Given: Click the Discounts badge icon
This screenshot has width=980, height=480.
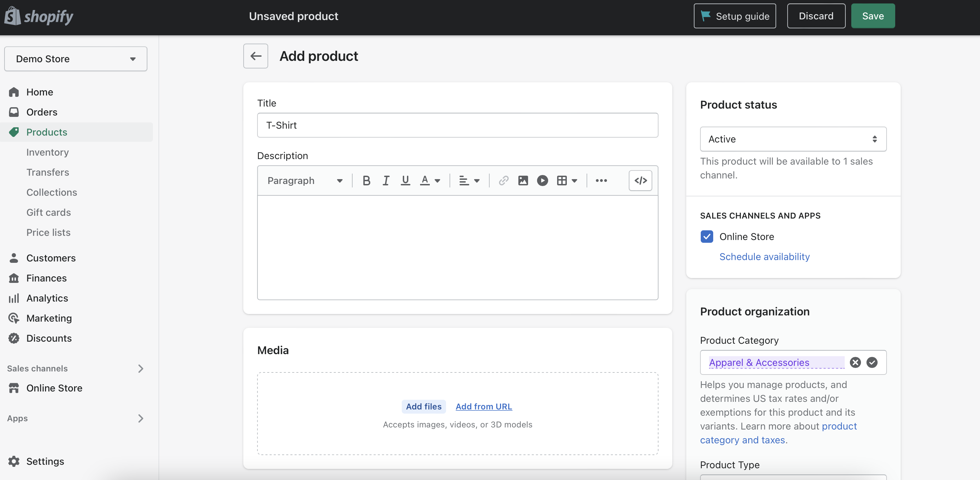Looking at the screenshot, I should click(14, 338).
